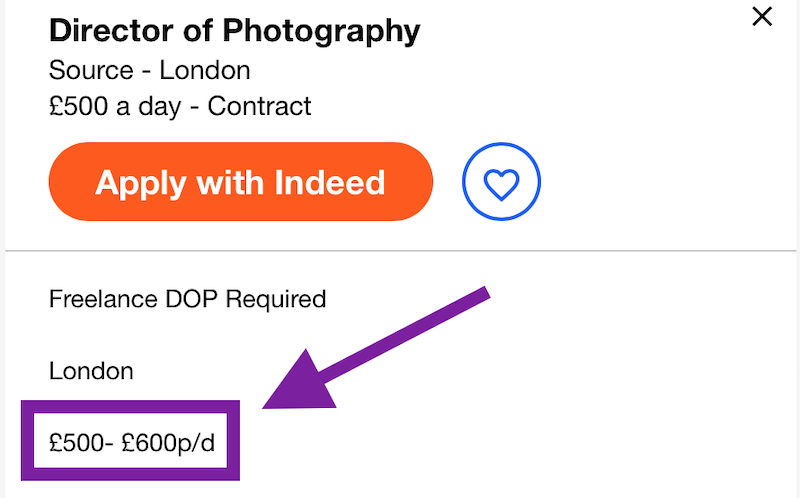Click the highlighted £500- £600p/d rate
This screenshot has height=498, width=800.
coord(132,442)
